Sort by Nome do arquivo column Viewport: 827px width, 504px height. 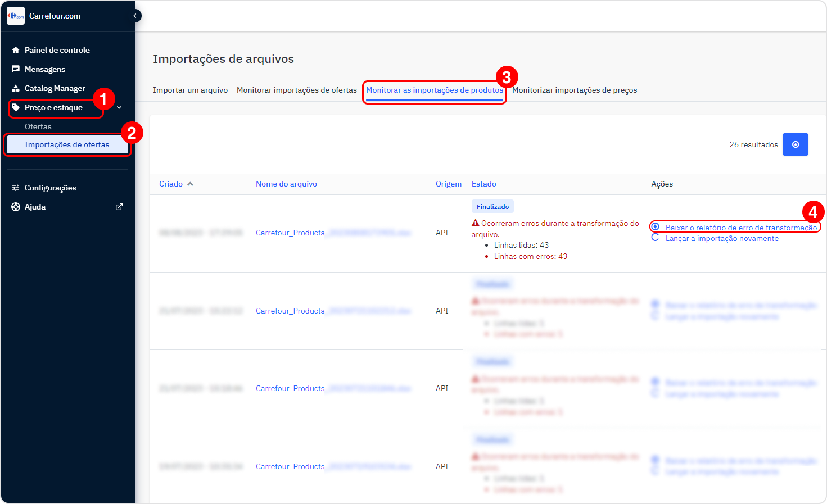point(286,184)
